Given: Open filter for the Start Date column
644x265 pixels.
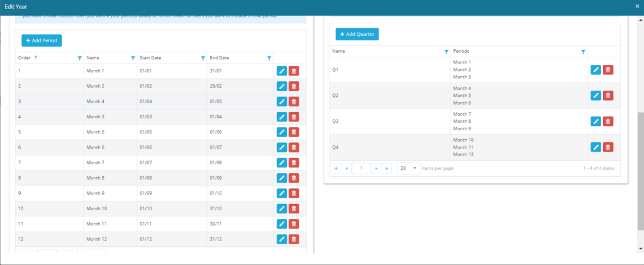Looking at the screenshot, I should click(x=203, y=58).
